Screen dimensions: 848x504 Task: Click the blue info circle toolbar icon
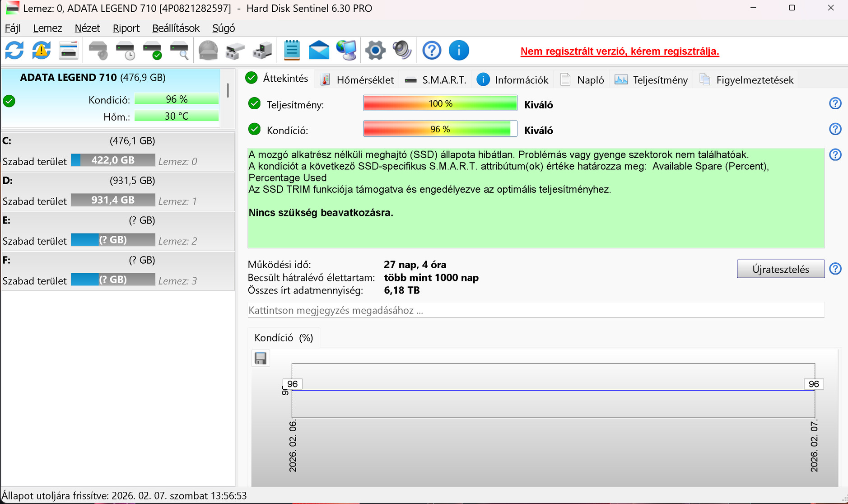click(459, 50)
